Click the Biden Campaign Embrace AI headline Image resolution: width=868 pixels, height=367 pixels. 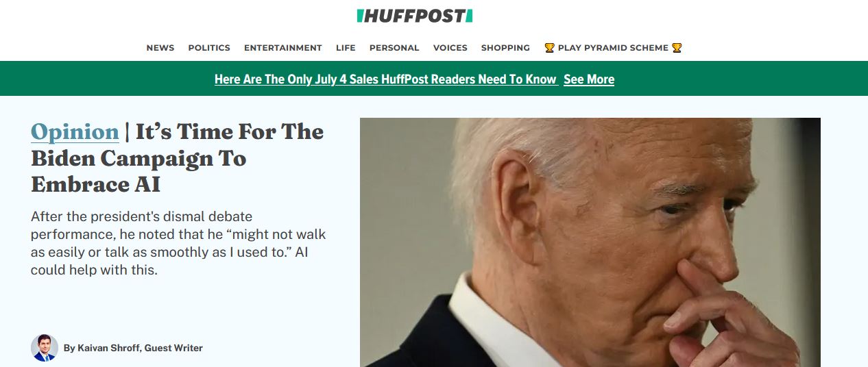tap(178, 158)
